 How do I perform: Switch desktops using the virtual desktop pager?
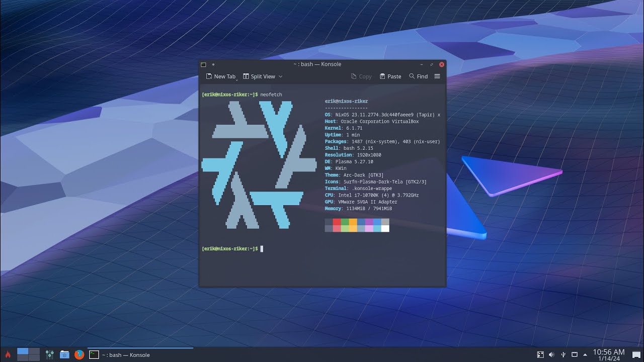(x=28, y=354)
